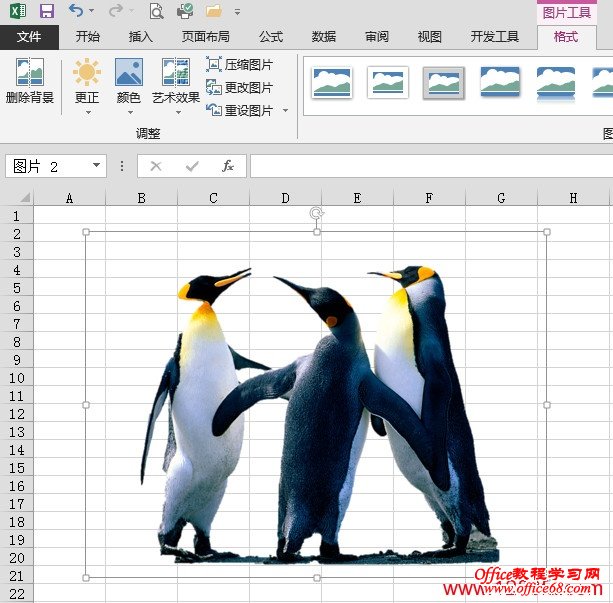
Task: Click the Undo arrow icon
Action: (76, 11)
